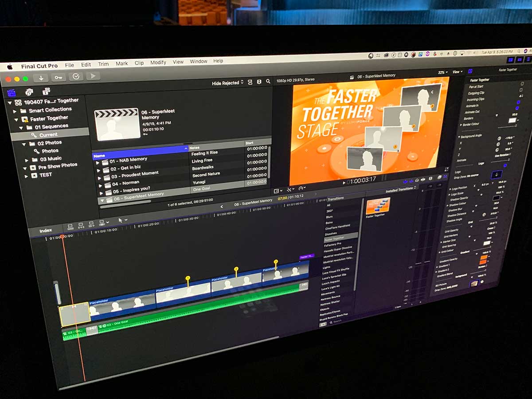Click the Apple menu logo
The width and height of the screenshot is (532, 399).
tap(9, 67)
